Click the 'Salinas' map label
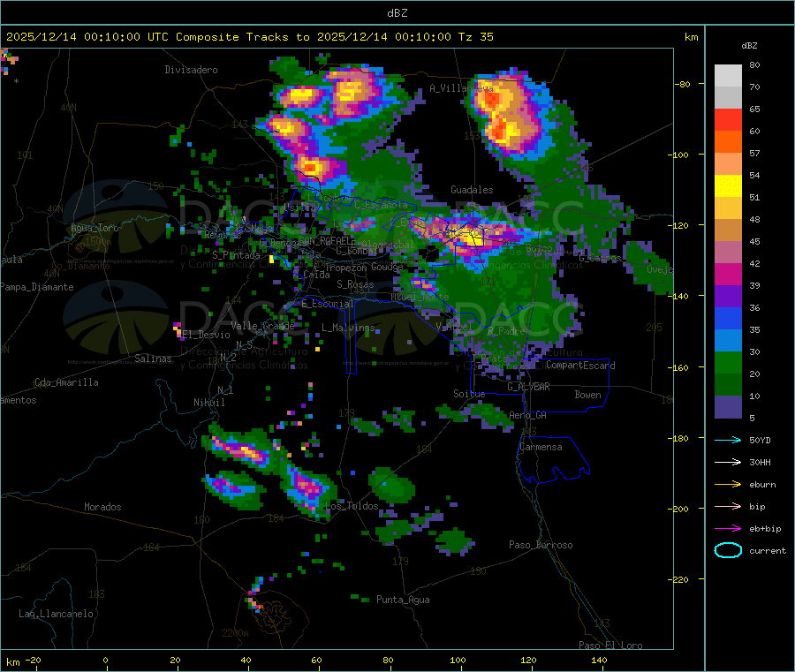The width and height of the screenshot is (795, 672). tap(153, 359)
